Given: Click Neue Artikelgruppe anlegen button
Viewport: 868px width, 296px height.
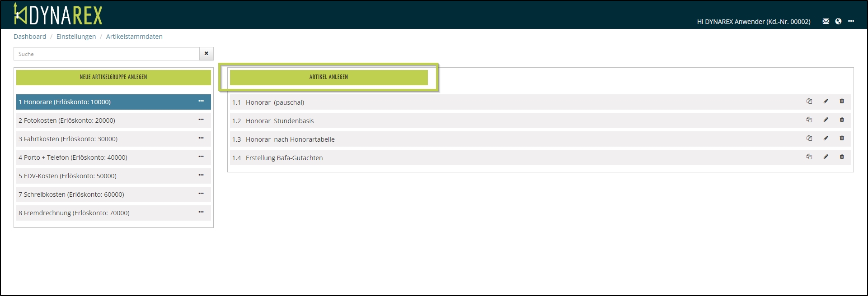Looking at the screenshot, I should (113, 77).
